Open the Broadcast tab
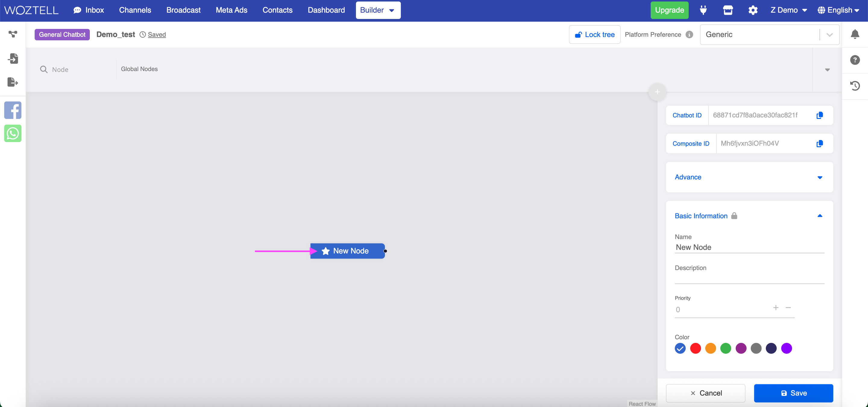Screen dimensions: 868x407 tap(183, 10)
